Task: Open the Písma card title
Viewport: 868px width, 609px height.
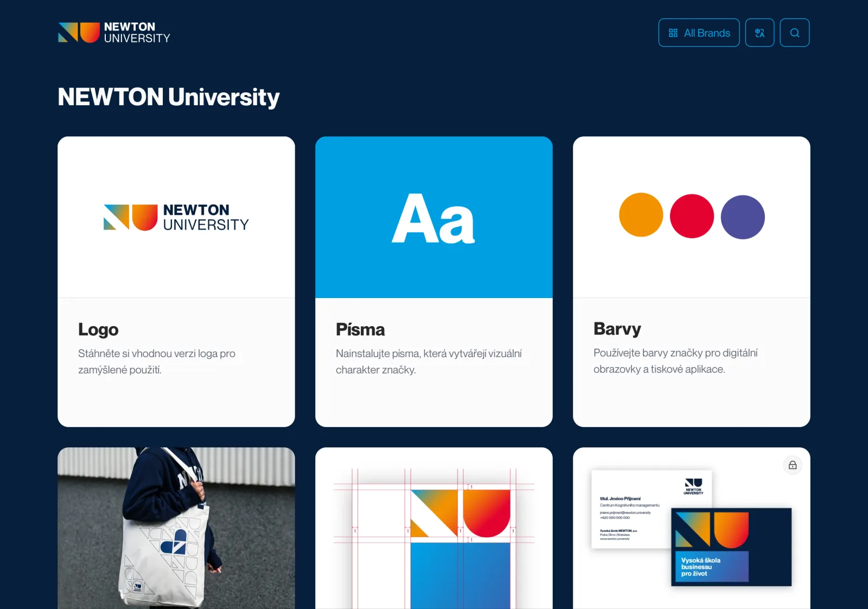Action: pos(360,329)
